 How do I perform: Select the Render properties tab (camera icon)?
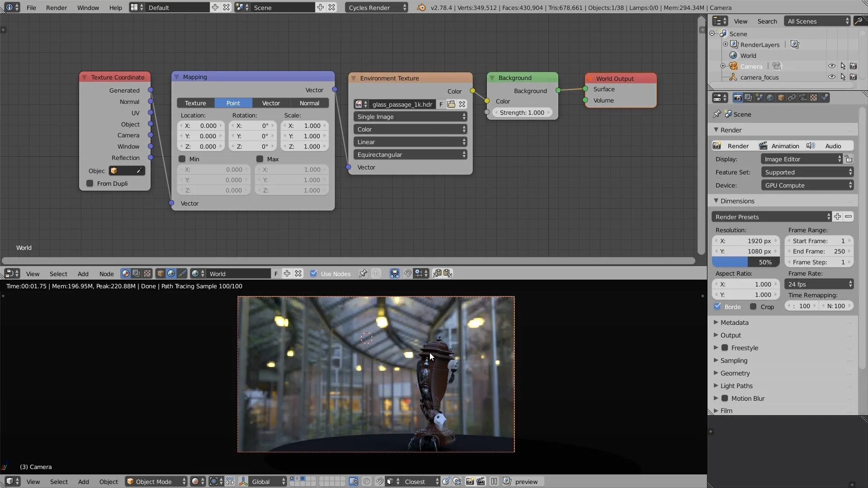[x=738, y=97]
